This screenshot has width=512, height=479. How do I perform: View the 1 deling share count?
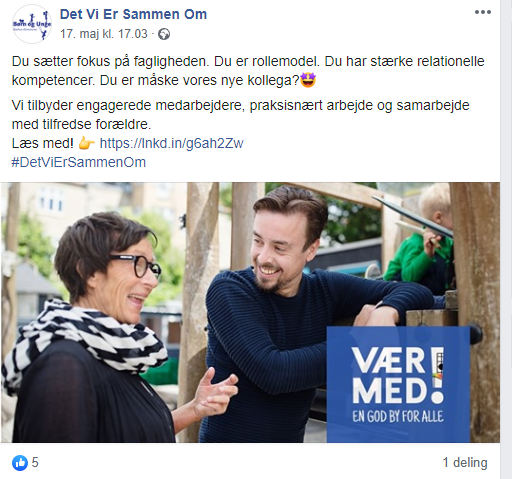465,463
